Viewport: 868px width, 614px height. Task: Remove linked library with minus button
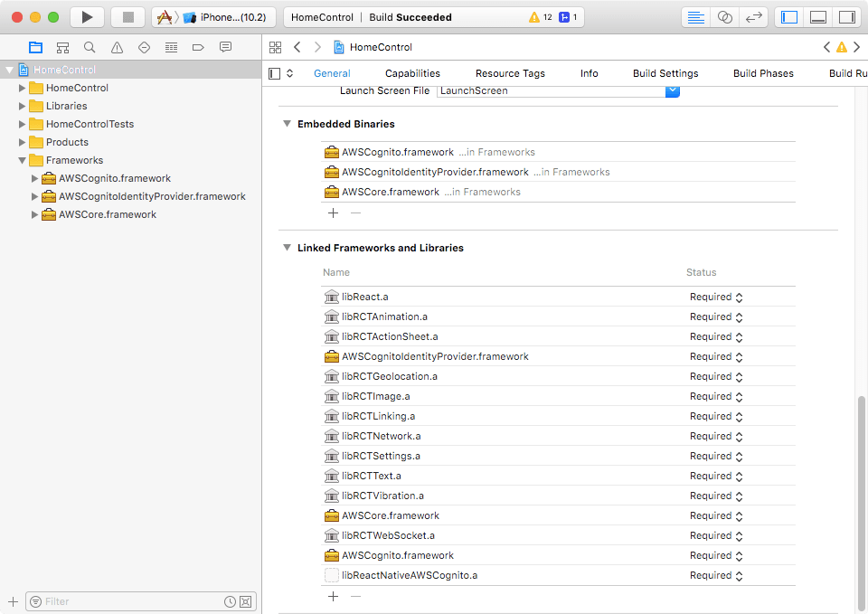pyautogui.click(x=356, y=596)
